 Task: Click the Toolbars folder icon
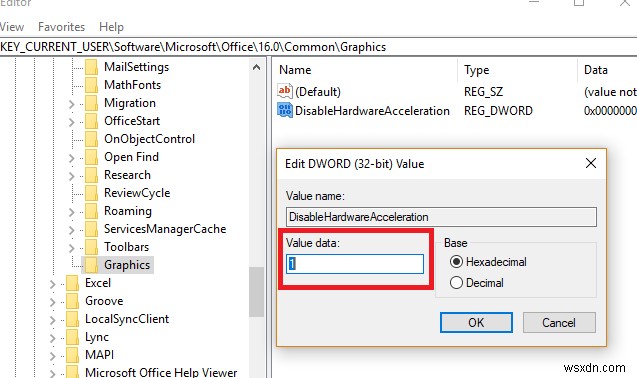pos(91,247)
